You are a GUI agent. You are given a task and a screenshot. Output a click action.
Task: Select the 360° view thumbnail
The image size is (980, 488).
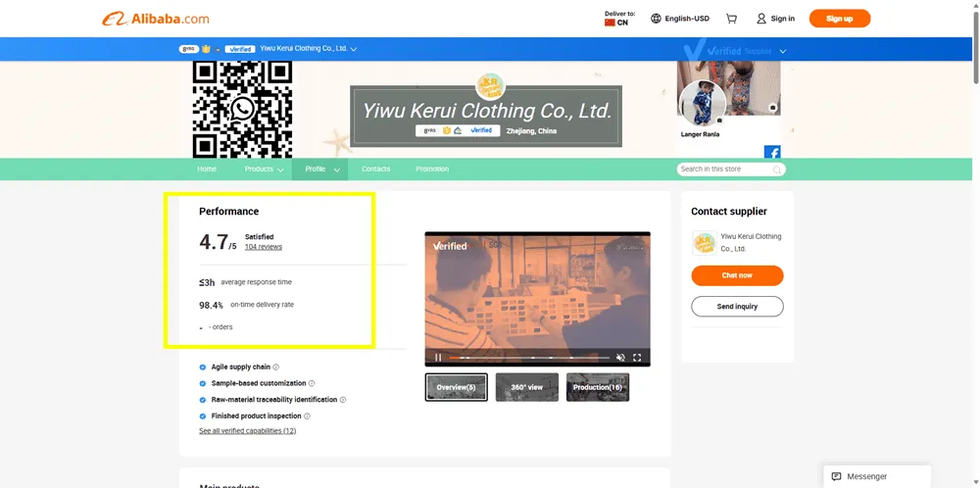pos(527,387)
